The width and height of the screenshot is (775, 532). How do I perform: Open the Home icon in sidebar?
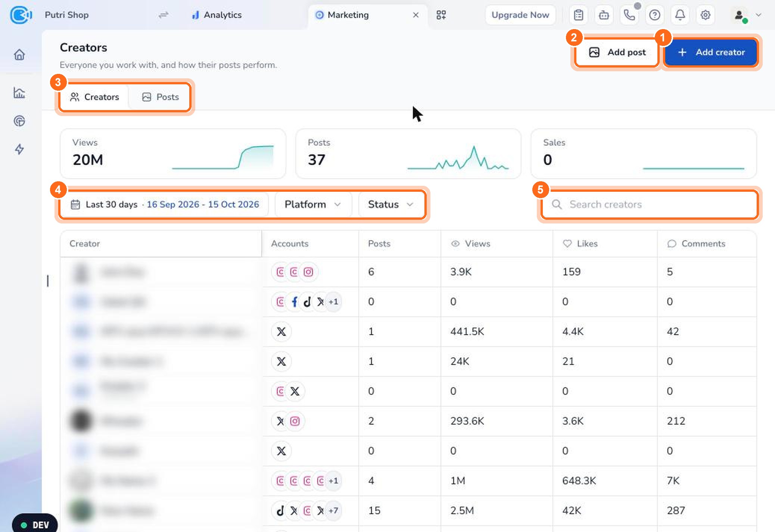coord(19,55)
